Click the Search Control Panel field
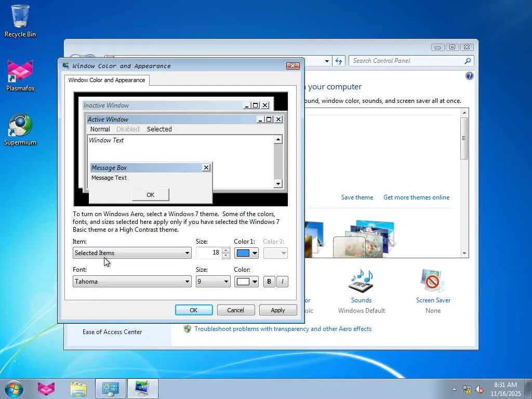This screenshot has height=399, width=532. (x=407, y=61)
